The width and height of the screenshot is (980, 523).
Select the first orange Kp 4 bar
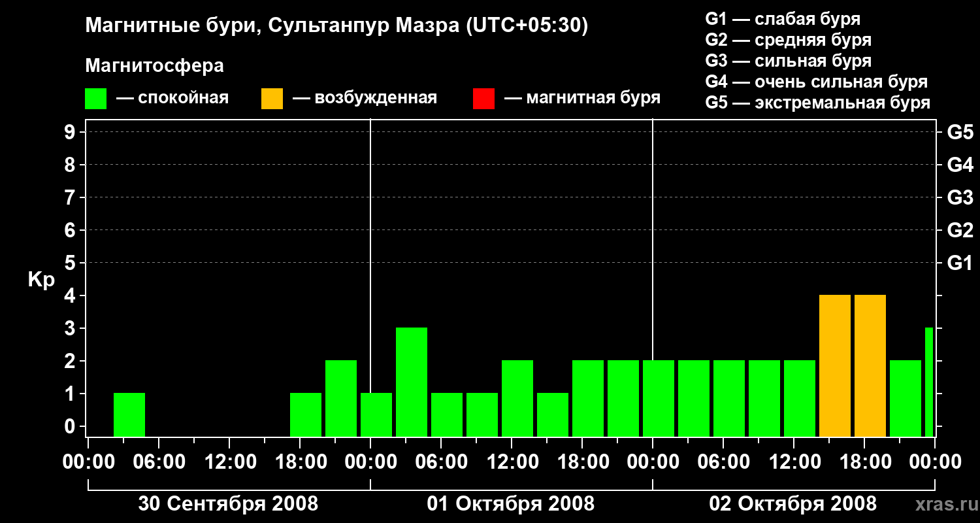click(x=835, y=366)
